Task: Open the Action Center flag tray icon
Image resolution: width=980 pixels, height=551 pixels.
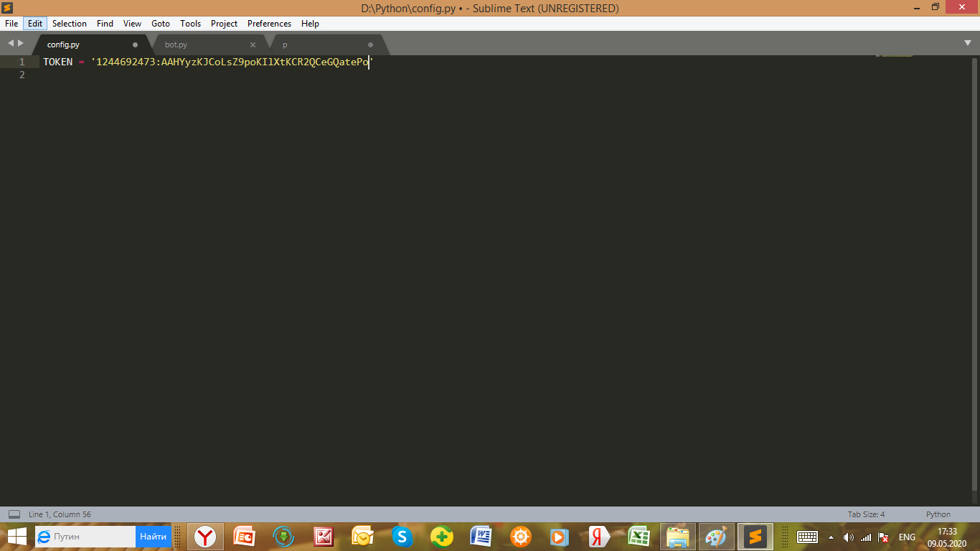Action: point(884,537)
